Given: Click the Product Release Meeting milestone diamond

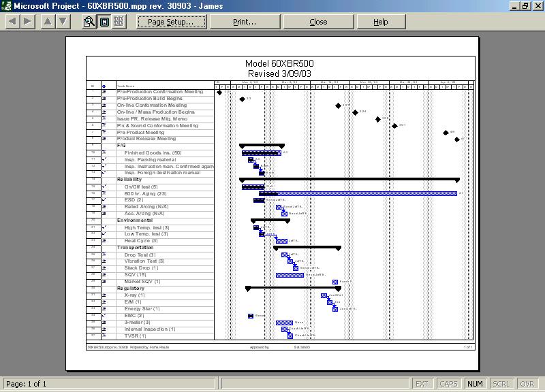Looking at the screenshot, I should 457,140.
